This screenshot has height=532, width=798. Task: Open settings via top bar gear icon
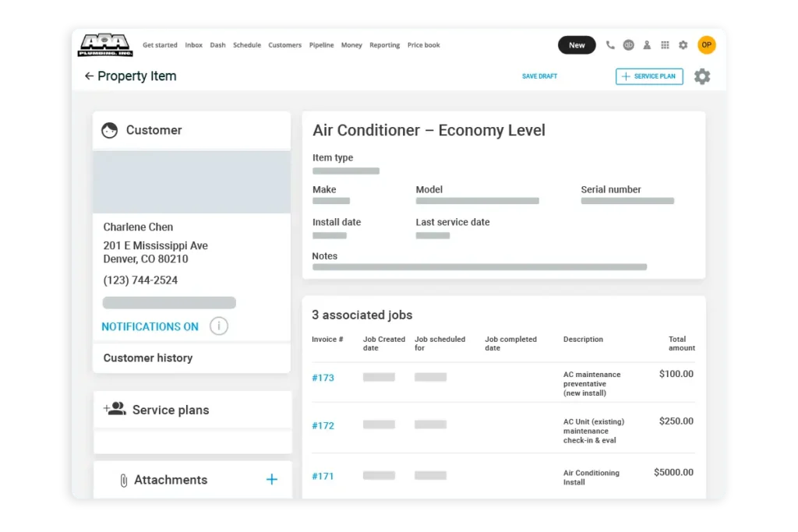(x=683, y=45)
